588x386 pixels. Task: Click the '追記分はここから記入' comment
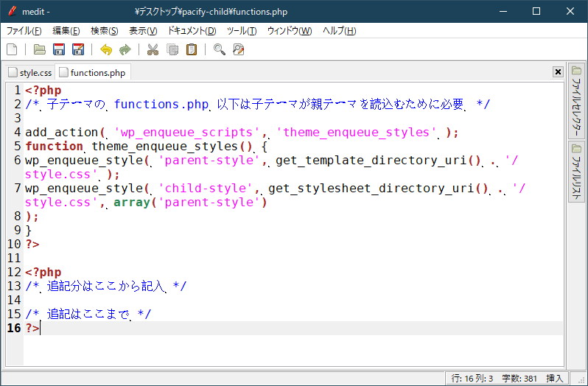coord(106,286)
